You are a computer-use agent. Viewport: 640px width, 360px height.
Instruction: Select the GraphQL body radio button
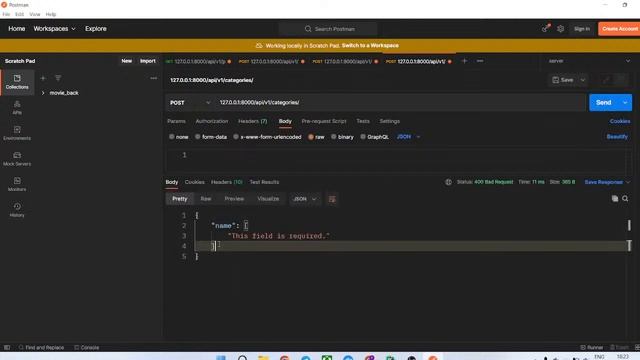point(363,137)
